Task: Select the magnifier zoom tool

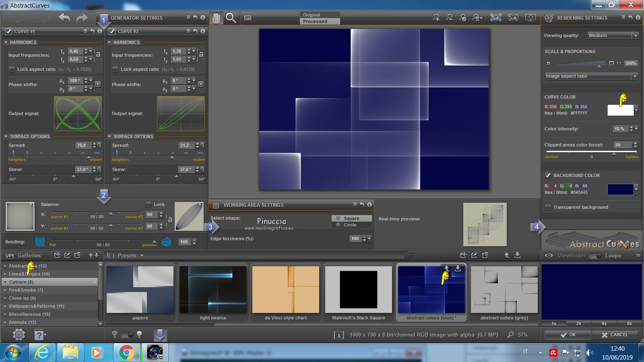Action: tap(231, 18)
